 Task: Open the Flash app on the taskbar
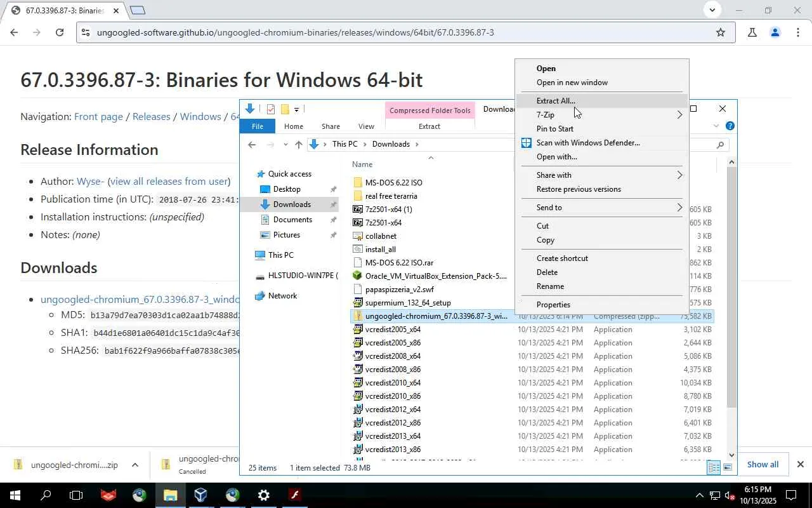coord(294,495)
